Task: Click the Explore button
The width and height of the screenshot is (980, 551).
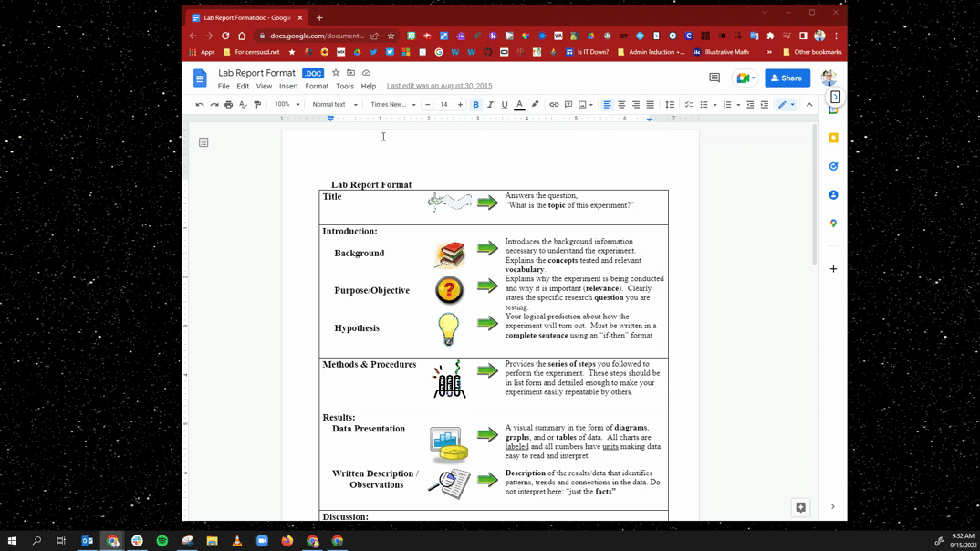Action: click(x=800, y=507)
